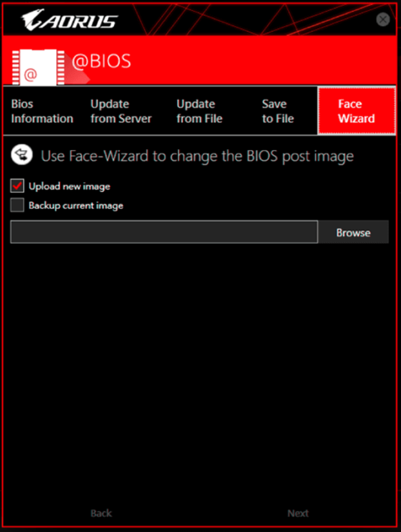The width and height of the screenshot is (401, 532).
Task: Close the @BIOS window
Action: 383,19
